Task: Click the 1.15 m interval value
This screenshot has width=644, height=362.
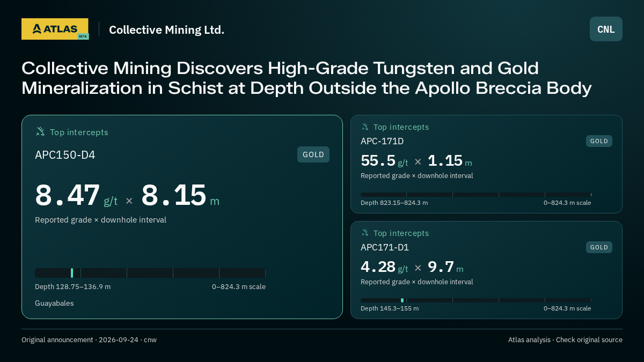Action: click(x=450, y=161)
